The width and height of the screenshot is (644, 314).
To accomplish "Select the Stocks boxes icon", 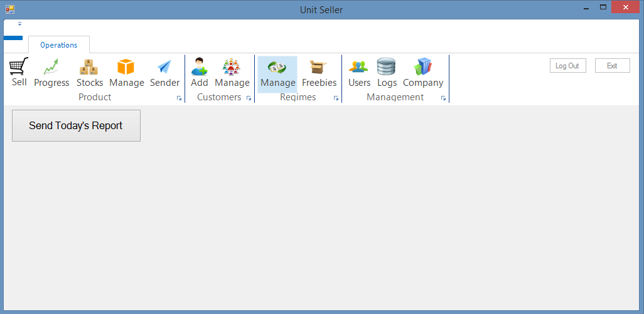I will pyautogui.click(x=90, y=73).
